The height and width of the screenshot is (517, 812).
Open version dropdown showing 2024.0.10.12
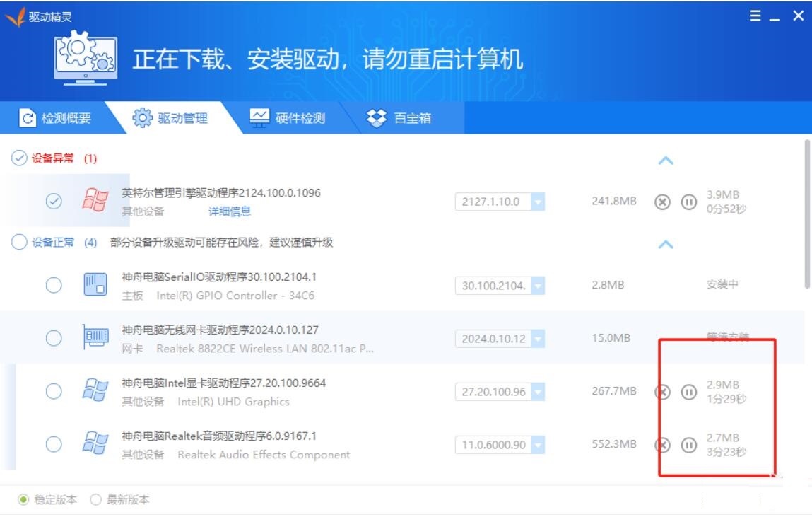point(538,339)
